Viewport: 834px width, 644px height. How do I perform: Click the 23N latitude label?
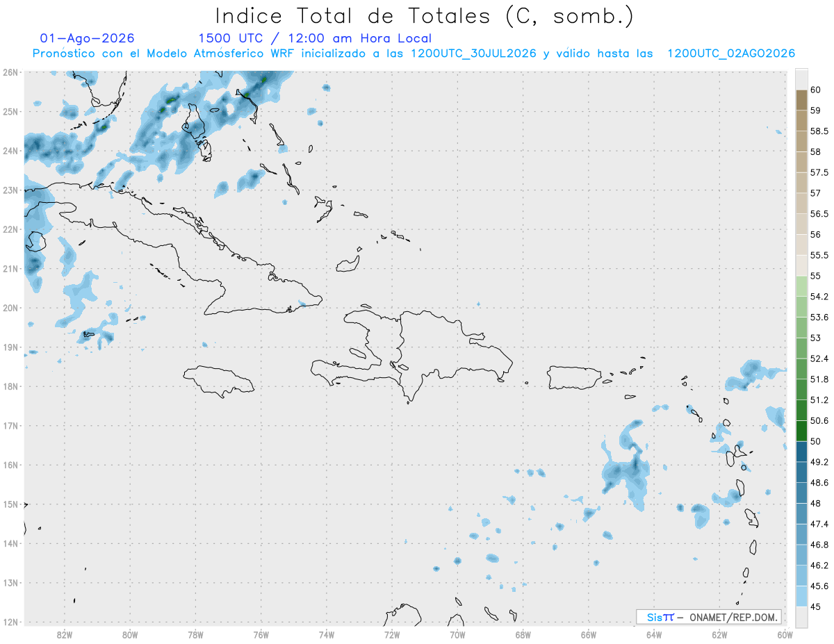10,190
